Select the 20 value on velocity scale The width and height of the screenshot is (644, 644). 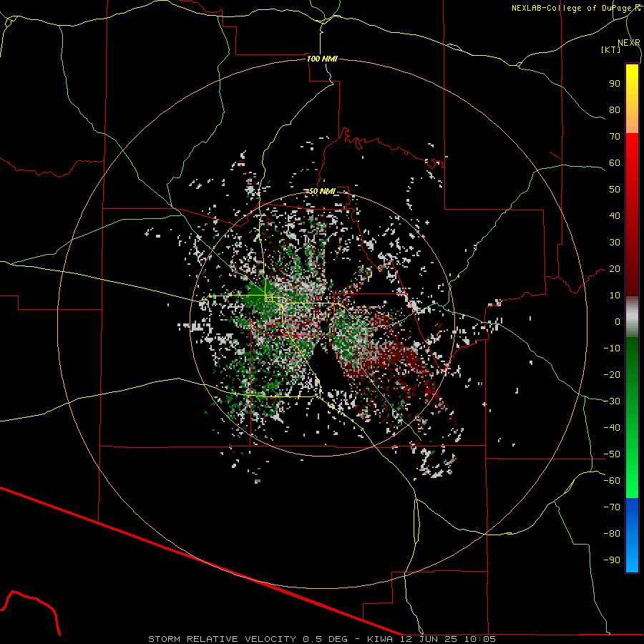(615, 268)
